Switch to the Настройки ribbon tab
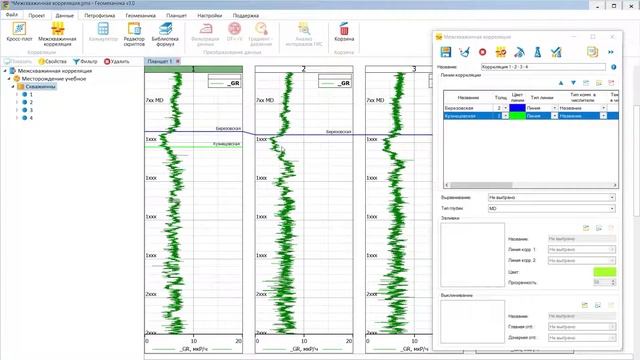Viewport: 640px width, 360px height. click(209, 16)
